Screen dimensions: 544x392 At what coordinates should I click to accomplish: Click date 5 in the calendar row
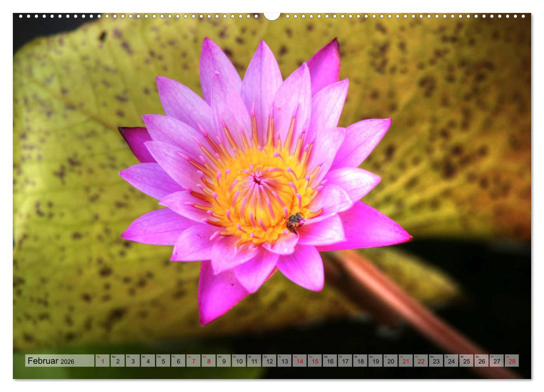tap(163, 361)
